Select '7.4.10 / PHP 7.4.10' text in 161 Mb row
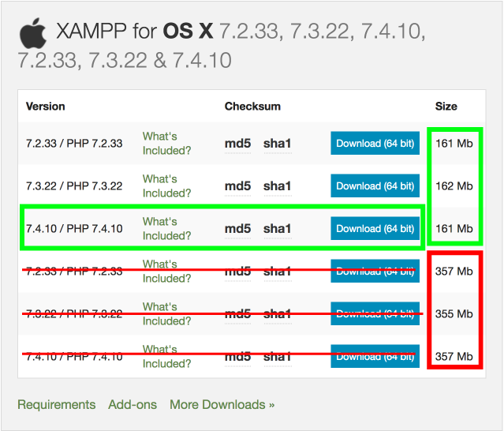The width and height of the screenshot is (504, 431). (x=74, y=229)
